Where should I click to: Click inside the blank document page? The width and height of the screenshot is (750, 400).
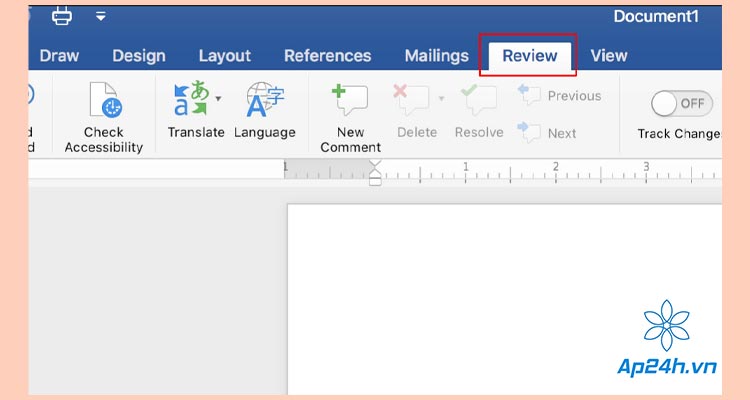point(504,300)
